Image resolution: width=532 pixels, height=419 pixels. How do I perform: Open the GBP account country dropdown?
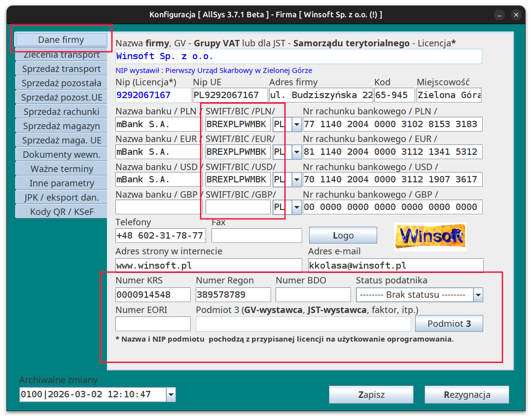click(296, 208)
